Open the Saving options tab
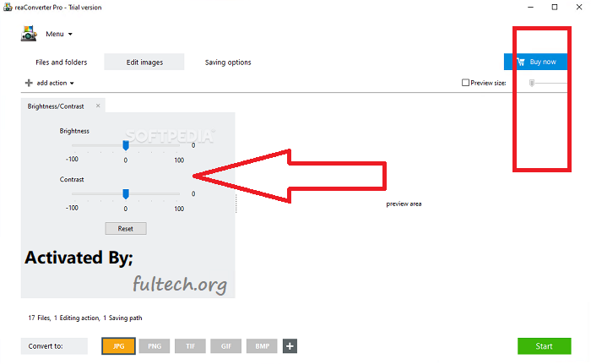Screen dimensions: 591x364 [x=228, y=62]
